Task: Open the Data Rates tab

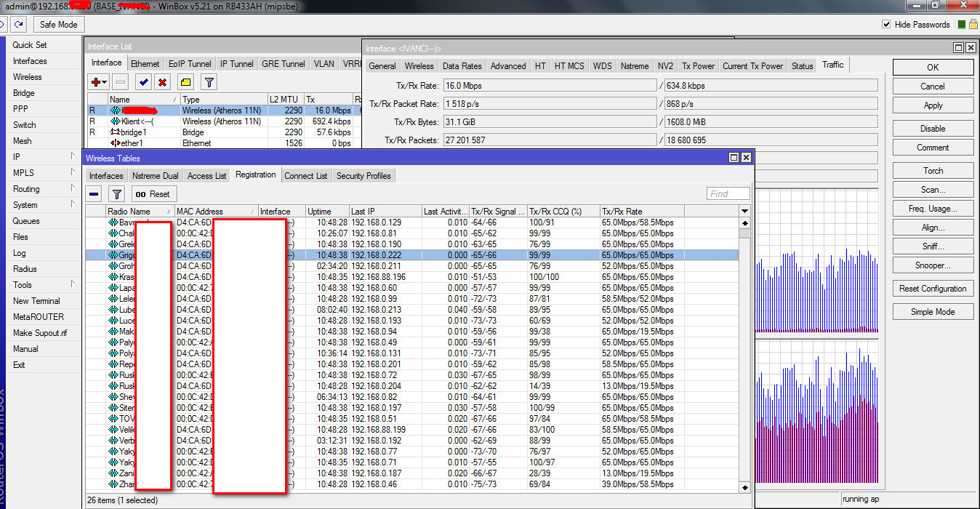Action: pyautogui.click(x=462, y=65)
